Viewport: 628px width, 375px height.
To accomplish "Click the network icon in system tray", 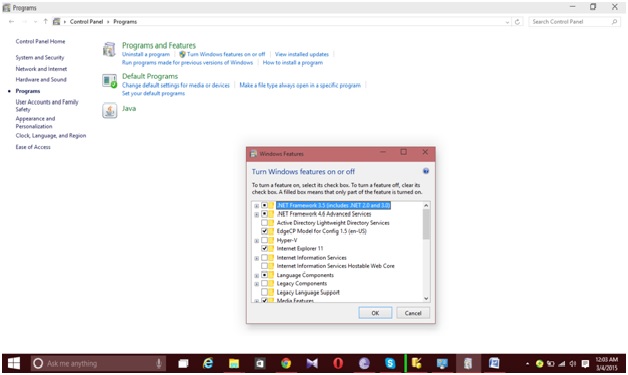I will (562, 364).
